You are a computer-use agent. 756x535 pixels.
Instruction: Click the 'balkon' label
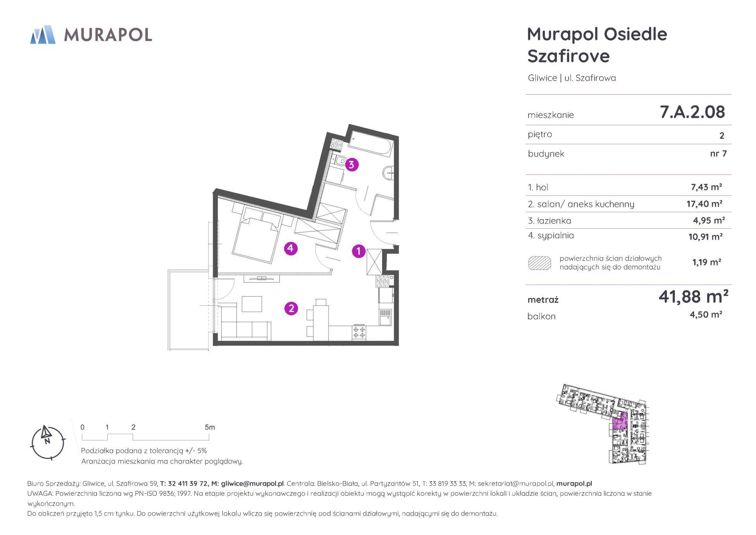click(541, 316)
